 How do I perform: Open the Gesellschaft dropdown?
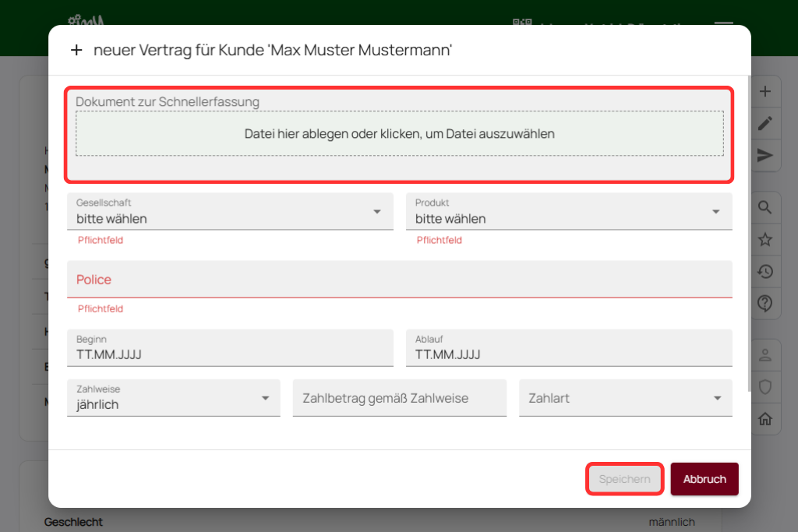[230, 212]
